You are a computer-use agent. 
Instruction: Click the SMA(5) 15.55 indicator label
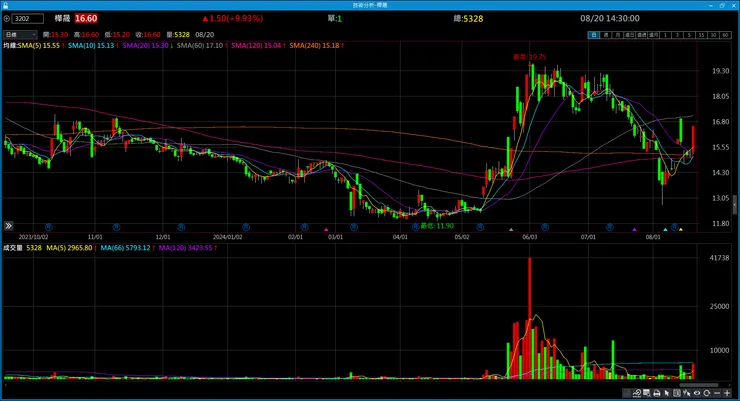pos(39,45)
